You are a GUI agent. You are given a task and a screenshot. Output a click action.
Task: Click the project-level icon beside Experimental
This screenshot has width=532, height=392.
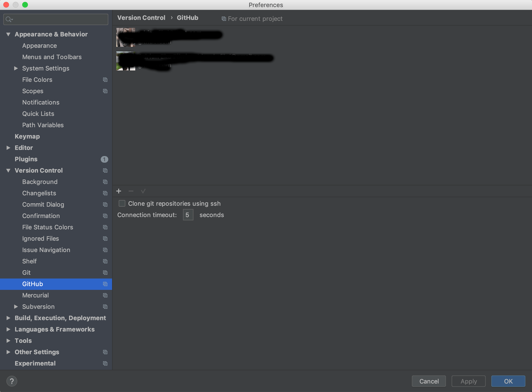click(105, 363)
